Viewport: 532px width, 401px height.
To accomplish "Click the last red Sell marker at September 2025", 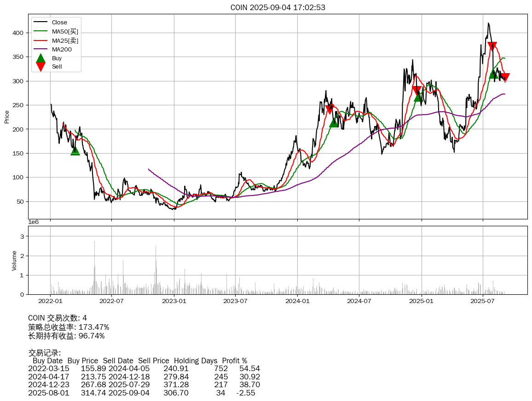I will click(505, 77).
